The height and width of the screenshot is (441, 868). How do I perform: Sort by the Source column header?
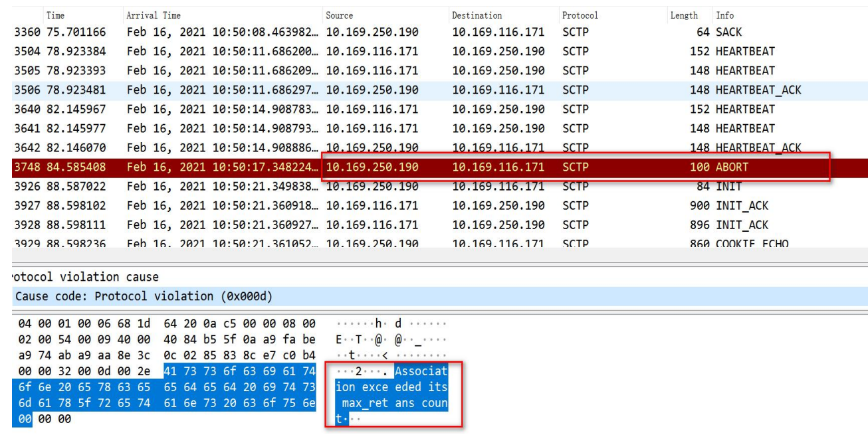339,15
